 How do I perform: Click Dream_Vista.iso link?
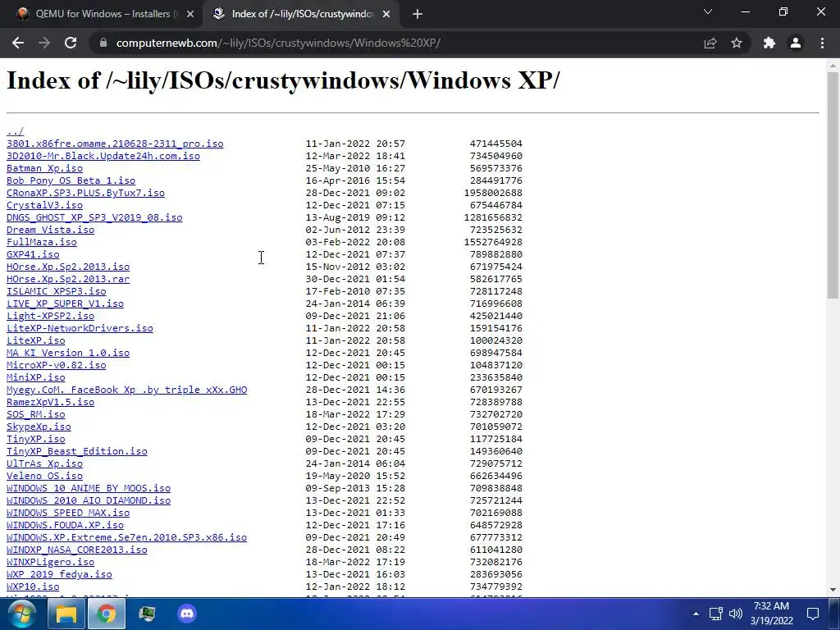point(50,230)
